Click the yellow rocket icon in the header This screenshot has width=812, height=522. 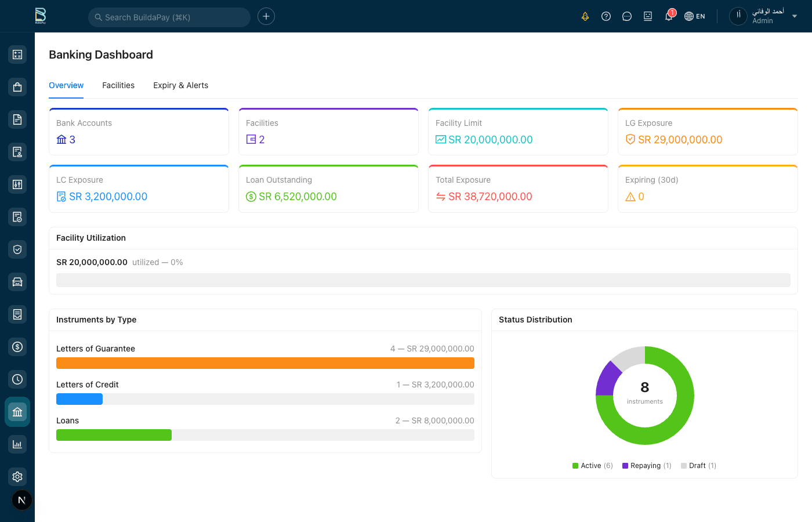585,16
